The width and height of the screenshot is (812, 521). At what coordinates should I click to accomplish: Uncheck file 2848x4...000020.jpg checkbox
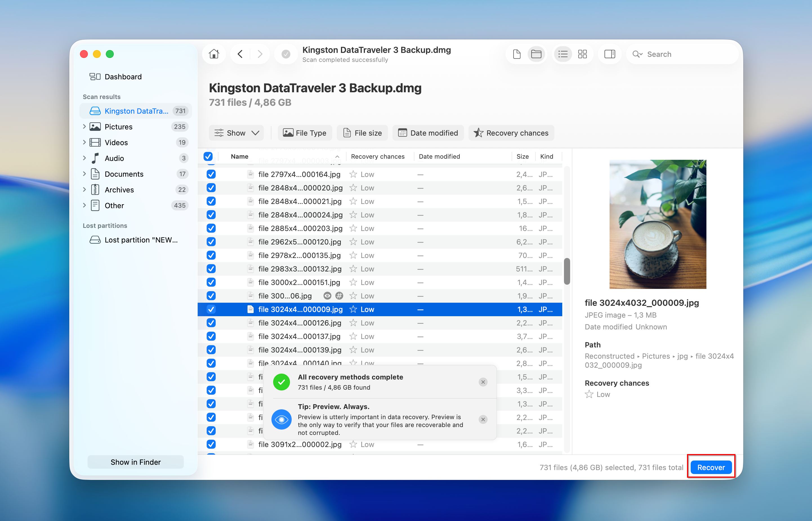[211, 188]
